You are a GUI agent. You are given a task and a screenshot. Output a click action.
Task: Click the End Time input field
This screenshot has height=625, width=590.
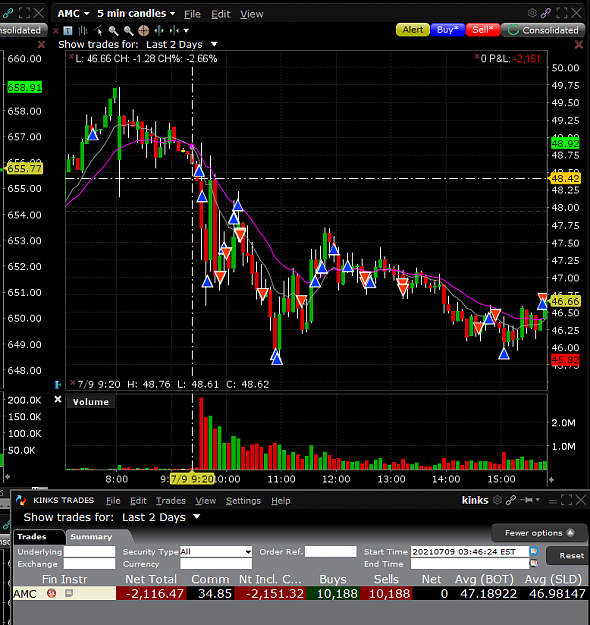(x=470, y=564)
